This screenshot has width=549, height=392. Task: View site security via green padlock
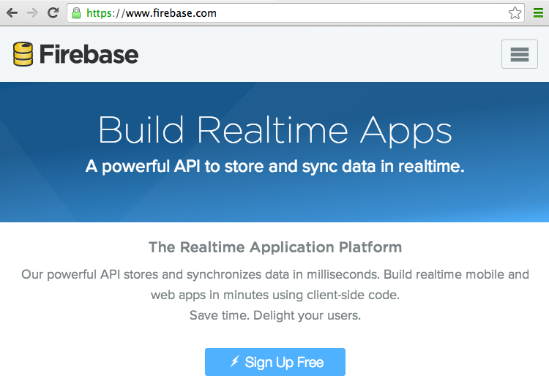pos(76,12)
